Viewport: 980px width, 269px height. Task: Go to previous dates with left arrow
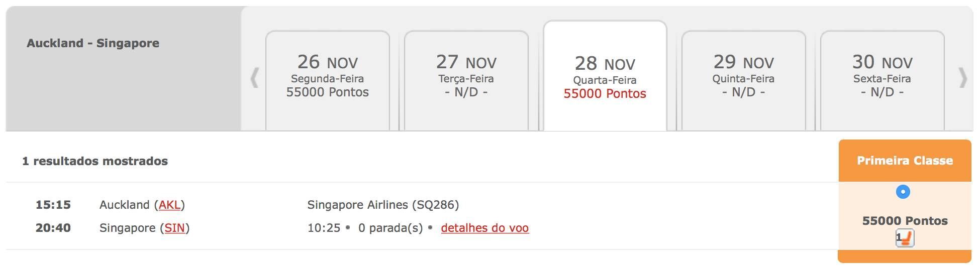tap(254, 78)
